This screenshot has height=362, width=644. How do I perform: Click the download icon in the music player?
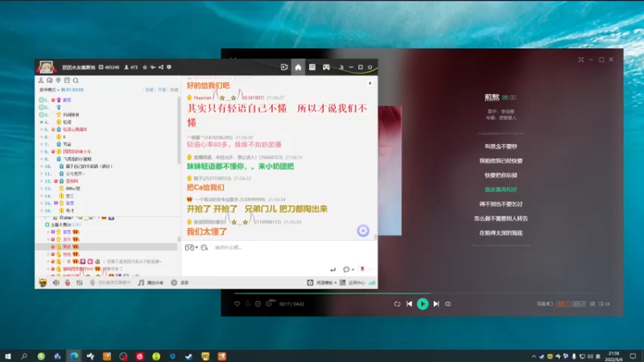coord(248,304)
